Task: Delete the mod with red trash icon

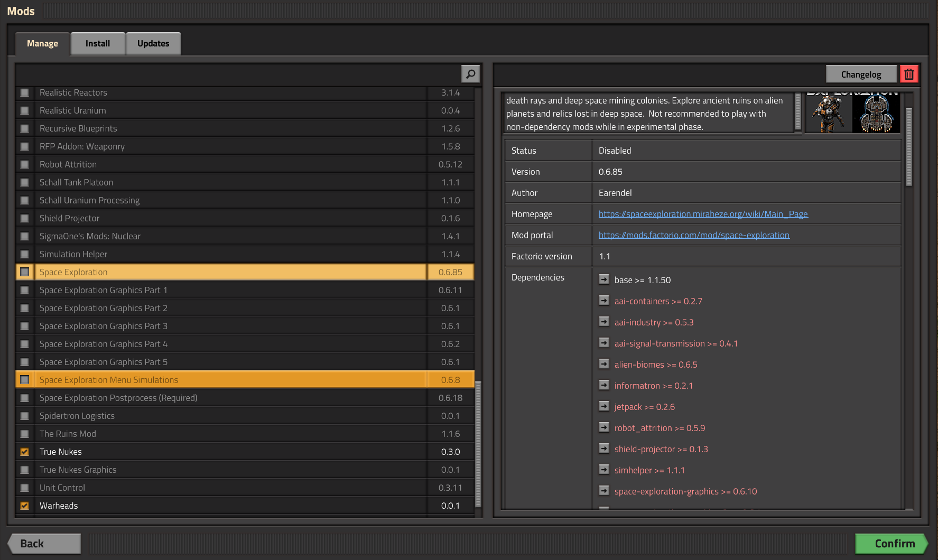Action: point(909,74)
